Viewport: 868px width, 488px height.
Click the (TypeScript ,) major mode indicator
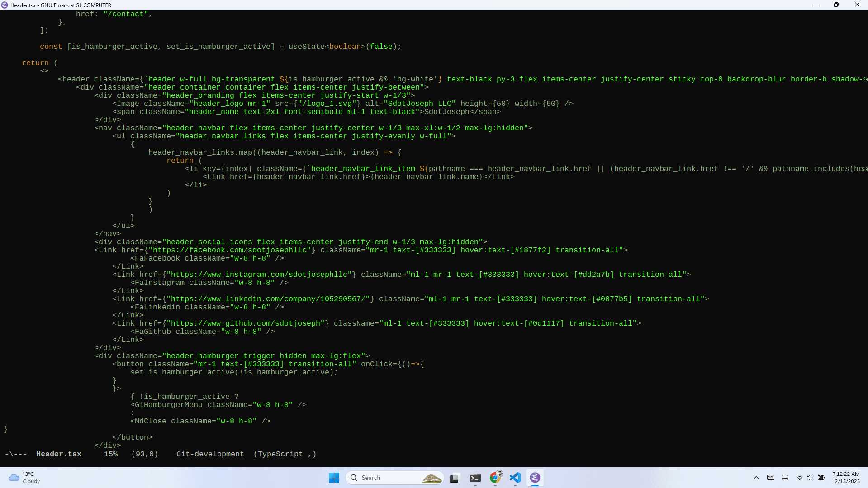(x=285, y=454)
